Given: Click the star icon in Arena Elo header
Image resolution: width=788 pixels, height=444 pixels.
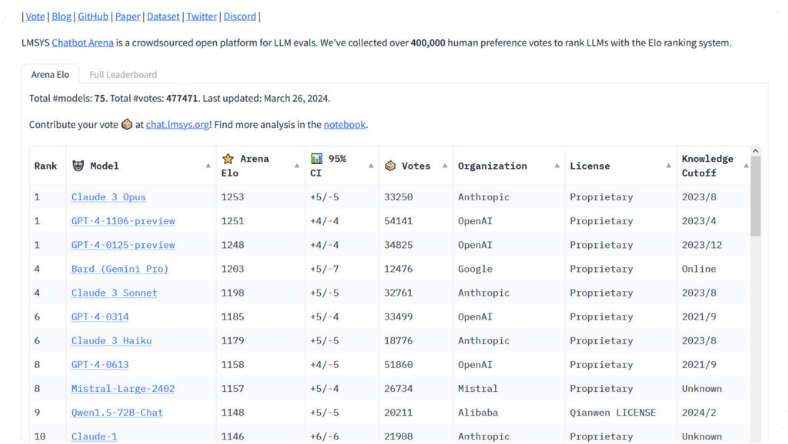Looking at the screenshot, I should click(x=228, y=159).
